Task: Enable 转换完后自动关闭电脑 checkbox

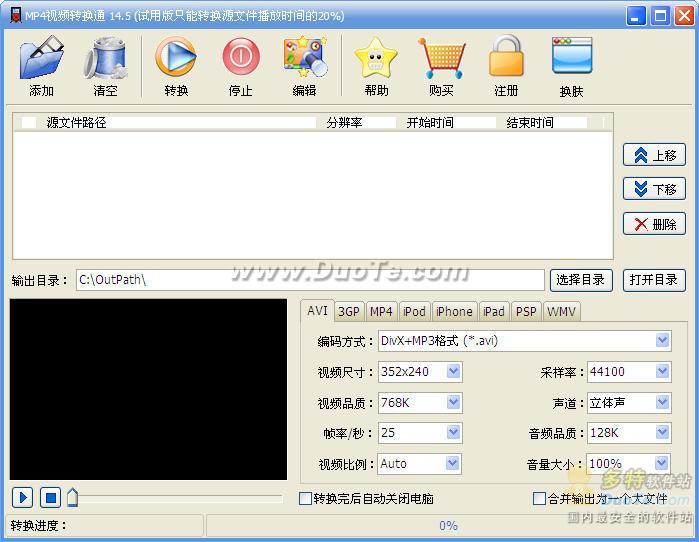Action: [x=306, y=498]
